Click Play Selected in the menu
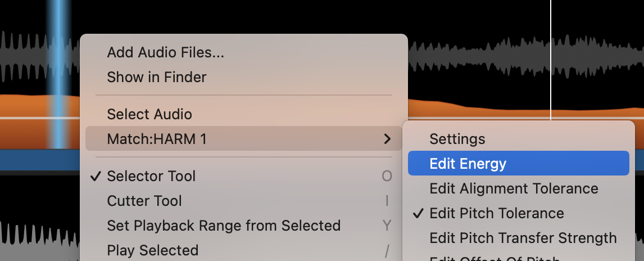 (x=152, y=250)
